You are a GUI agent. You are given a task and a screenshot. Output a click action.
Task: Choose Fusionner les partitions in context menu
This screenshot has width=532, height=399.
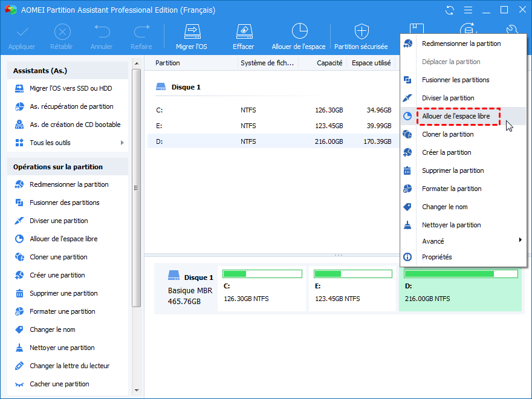pyautogui.click(x=463, y=80)
